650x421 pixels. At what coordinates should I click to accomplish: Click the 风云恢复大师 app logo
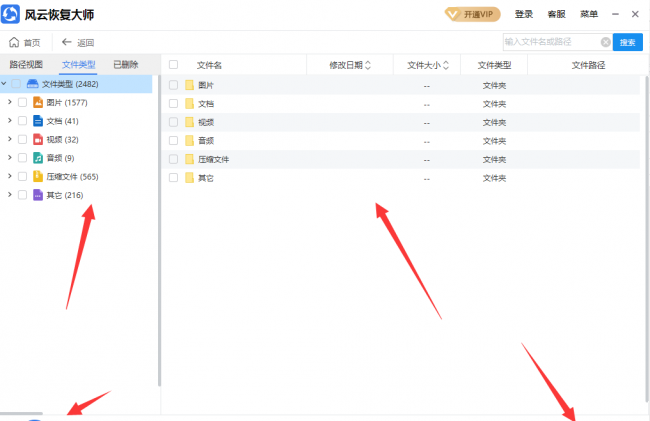pos(10,14)
